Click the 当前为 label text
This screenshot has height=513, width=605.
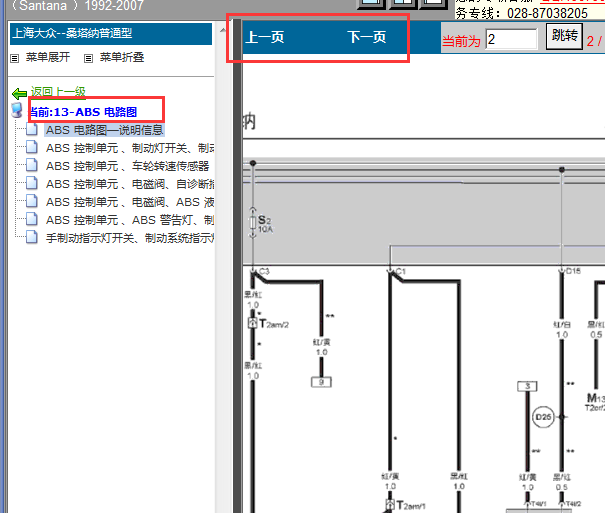click(461, 41)
